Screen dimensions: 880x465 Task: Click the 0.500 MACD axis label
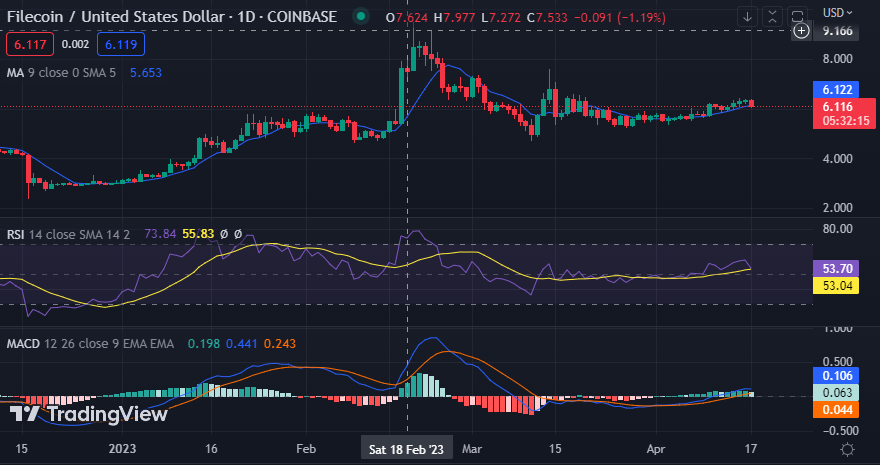[837, 361]
